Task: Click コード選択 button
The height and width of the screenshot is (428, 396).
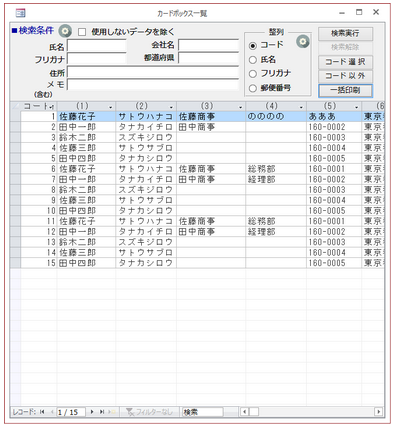Action: point(345,62)
